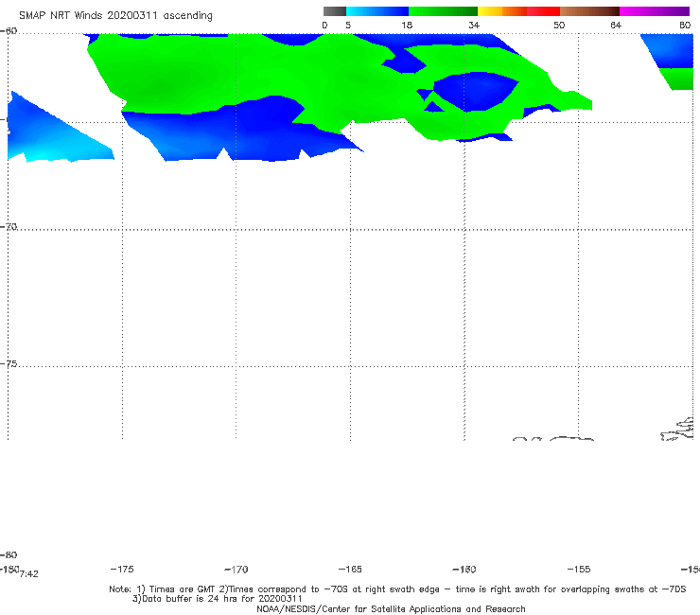Select the green segment of the colorbar
This screenshot has width=700, height=615.
443,11
